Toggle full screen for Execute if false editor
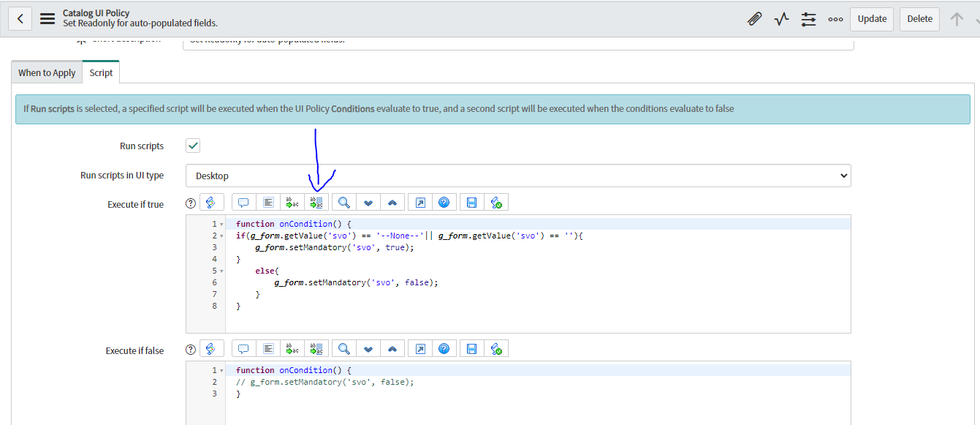This screenshot has height=425, width=980. pos(420,349)
